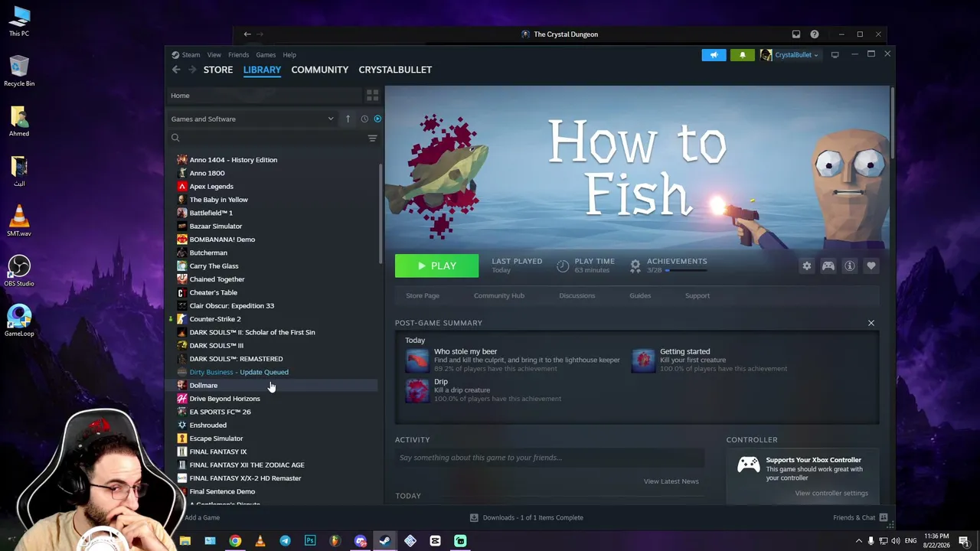Open the Who stole my beer achievement icon
980x551 pixels.
[417, 360]
